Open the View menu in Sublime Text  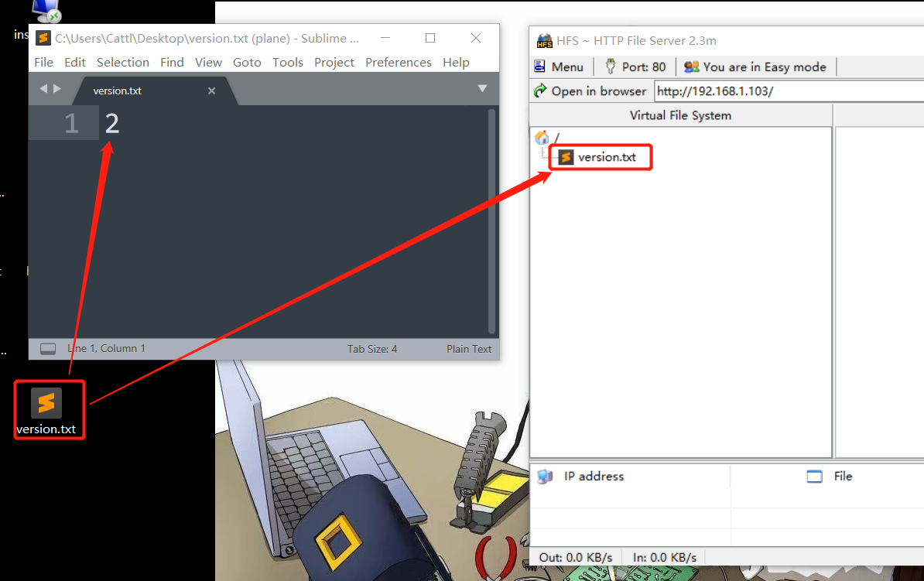(209, 63)
